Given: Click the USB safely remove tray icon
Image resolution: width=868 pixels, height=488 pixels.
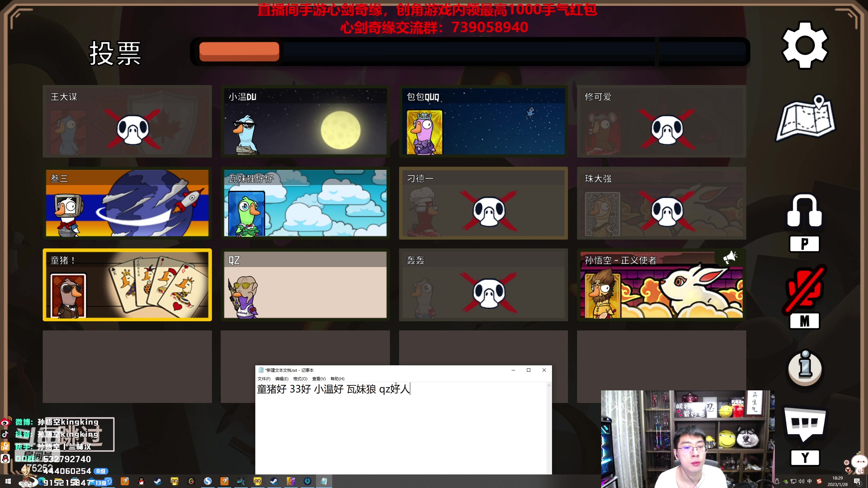Looking at the screenshot, I should pyautogui.click(x=777, y=481).
